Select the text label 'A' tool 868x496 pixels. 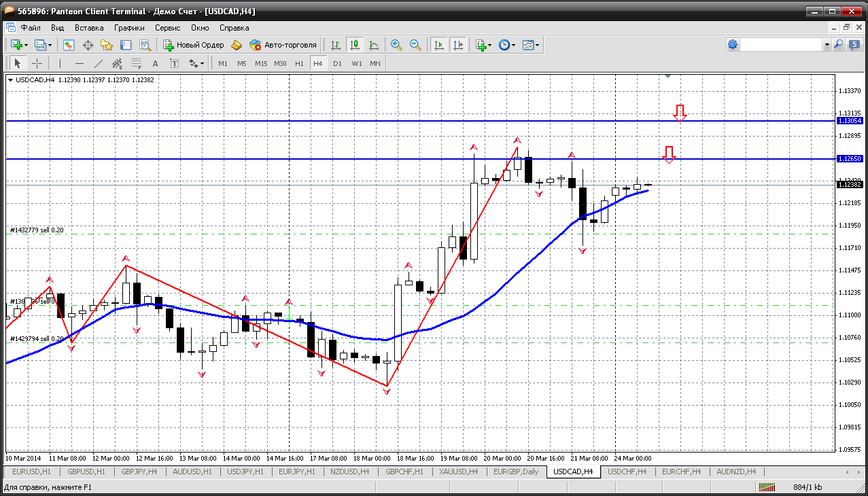[x=155, y=63]
